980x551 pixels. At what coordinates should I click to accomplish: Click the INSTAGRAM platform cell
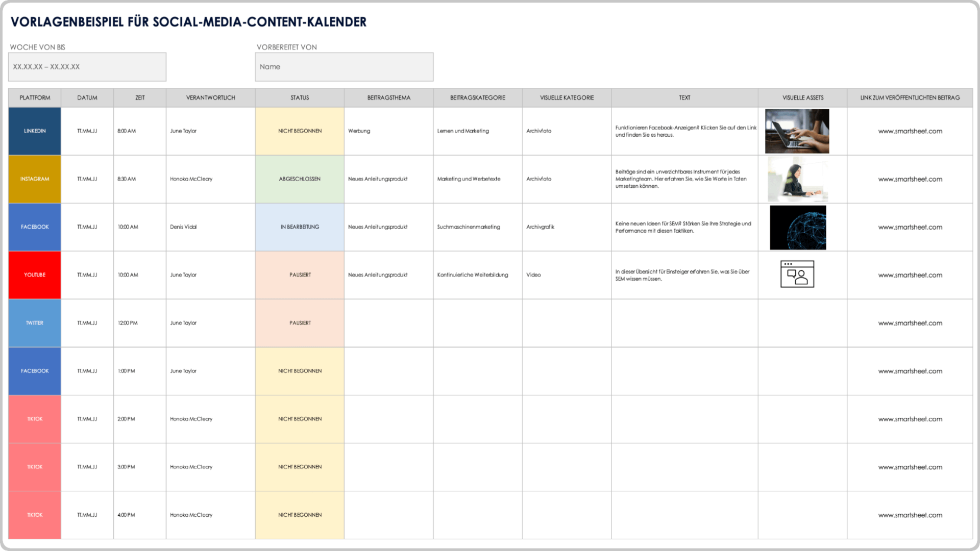coord(35,179)
